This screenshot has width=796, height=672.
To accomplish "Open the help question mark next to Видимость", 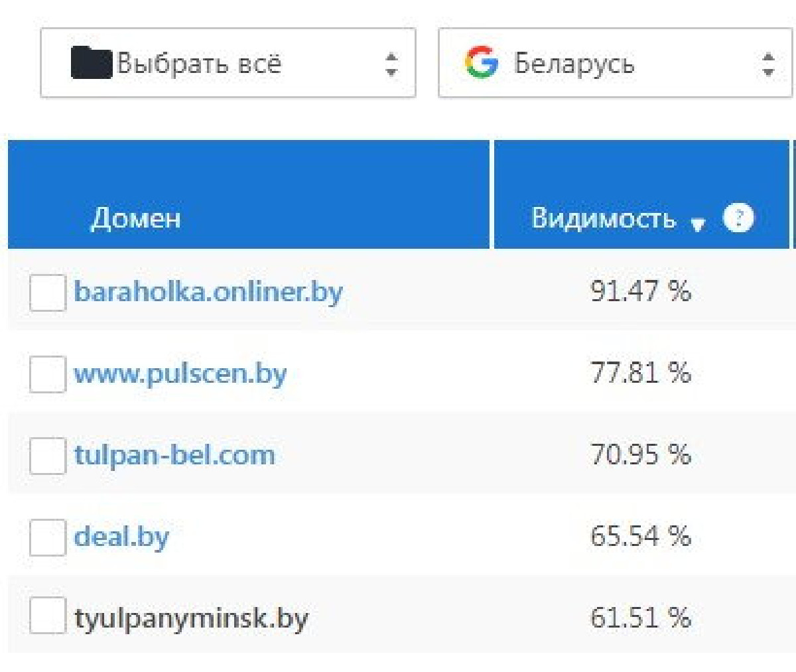I will tap(738, 218).
